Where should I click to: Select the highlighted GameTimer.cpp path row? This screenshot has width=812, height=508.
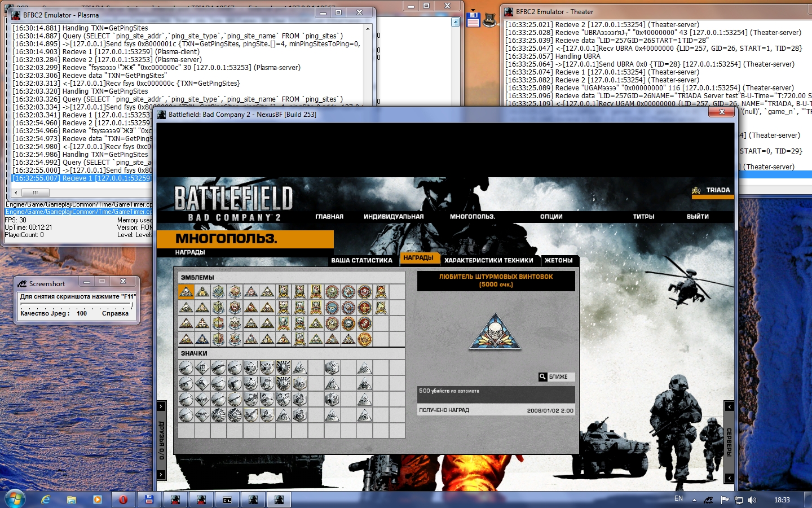click(x=78, y=212)
